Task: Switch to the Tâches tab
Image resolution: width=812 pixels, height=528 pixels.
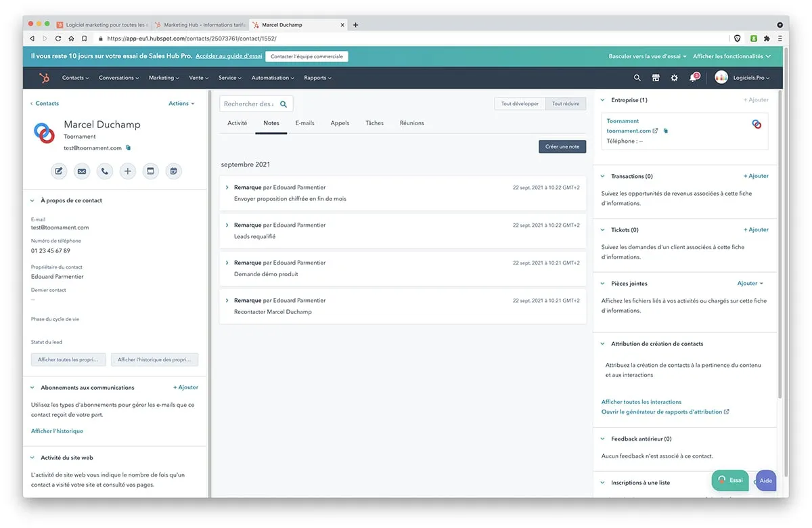Action: click(374, 123)
